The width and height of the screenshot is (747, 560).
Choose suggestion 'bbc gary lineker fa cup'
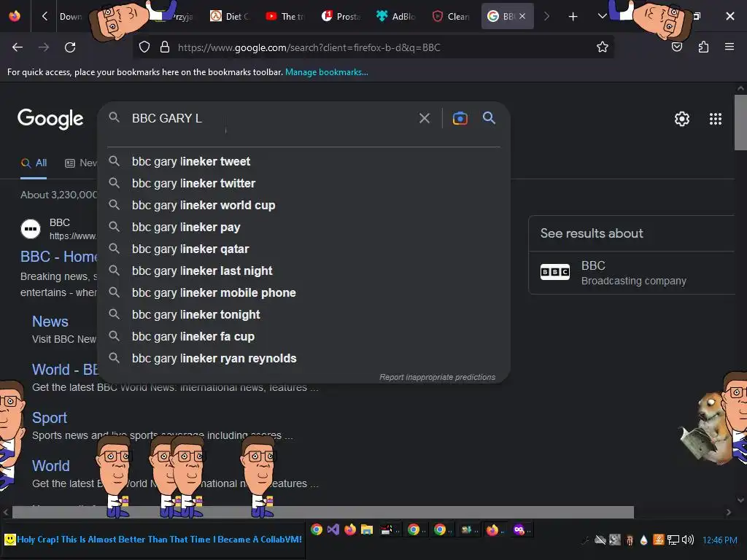pos(304,337)
